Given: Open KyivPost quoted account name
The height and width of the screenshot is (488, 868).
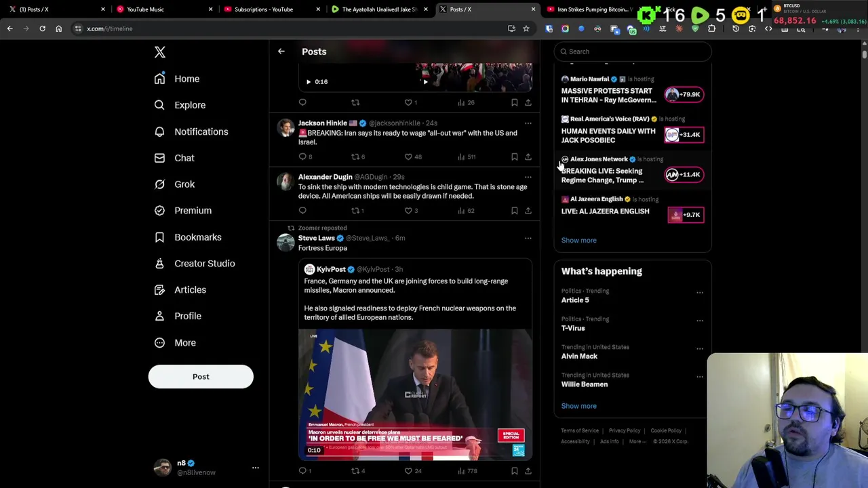Looking at the screenshot, I should 331,270.
